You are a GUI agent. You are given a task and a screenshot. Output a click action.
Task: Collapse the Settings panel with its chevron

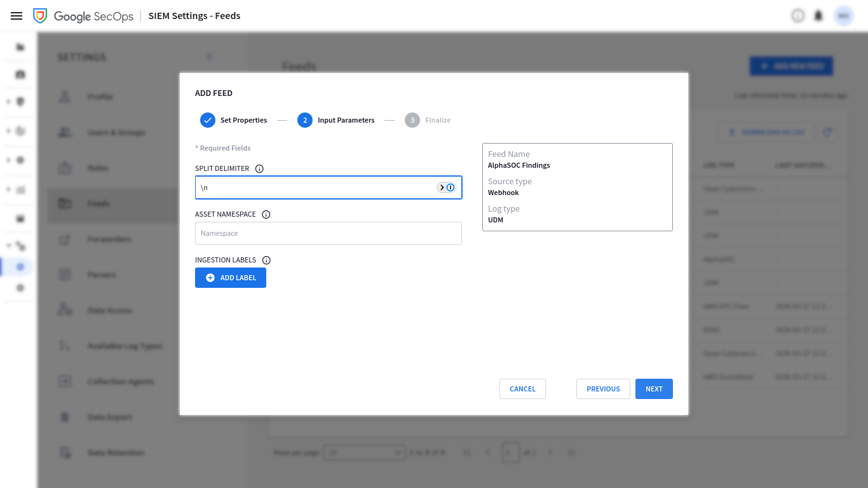click(210, 57)
